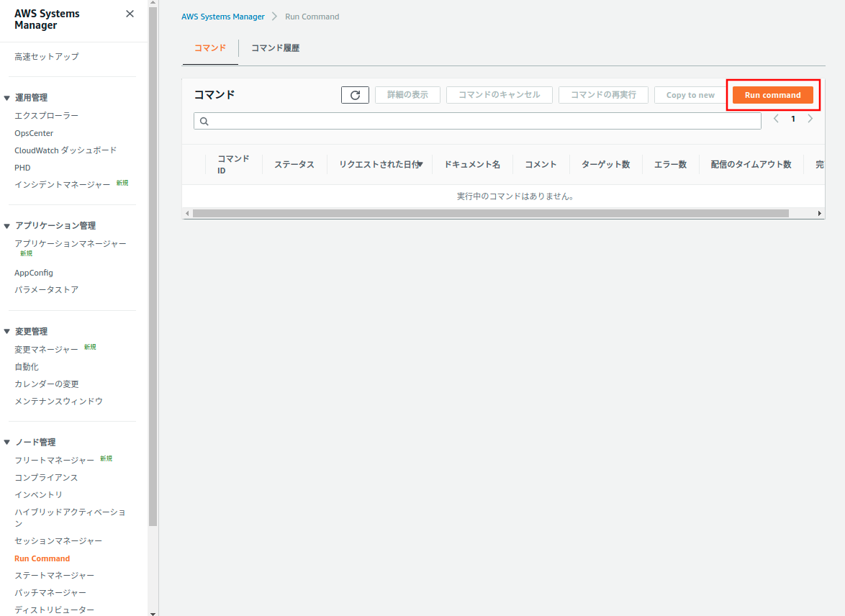Sort by リクエストされた日付 column

pyautogui.click(x=380, y=165)
